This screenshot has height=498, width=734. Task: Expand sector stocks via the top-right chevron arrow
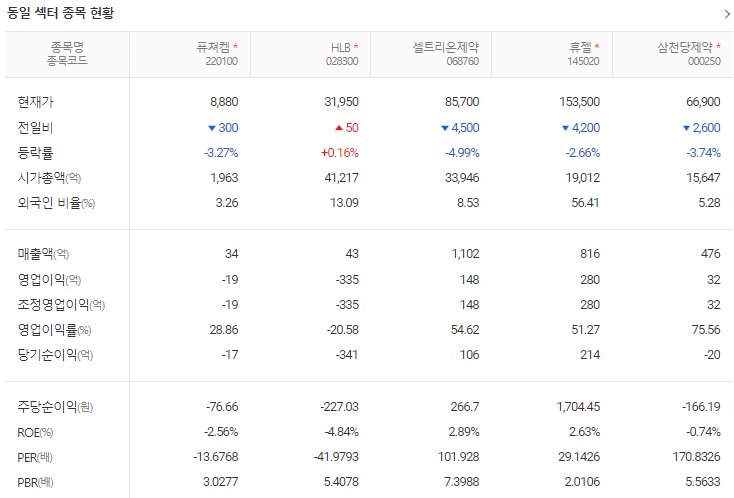click(x=727, y=14)
